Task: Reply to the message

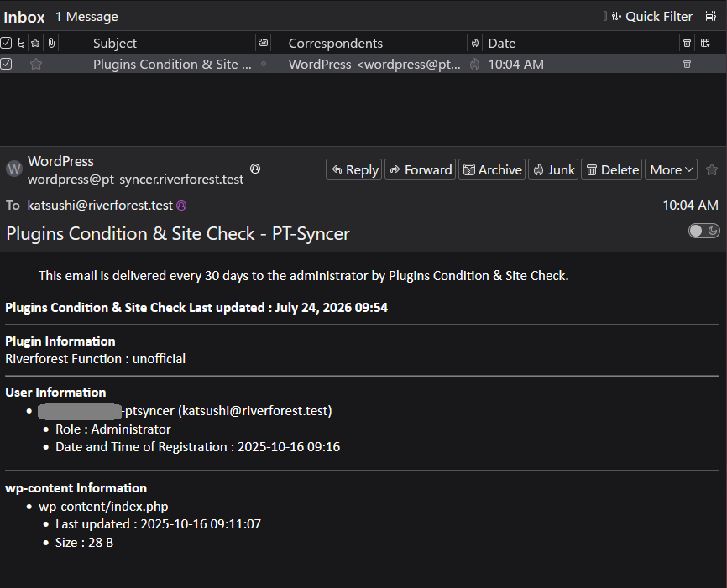Action: pos(353,169)
